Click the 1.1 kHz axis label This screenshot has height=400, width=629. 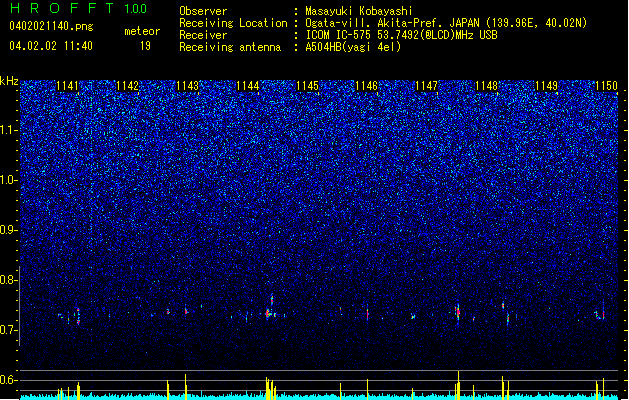(x=9, y=130)
